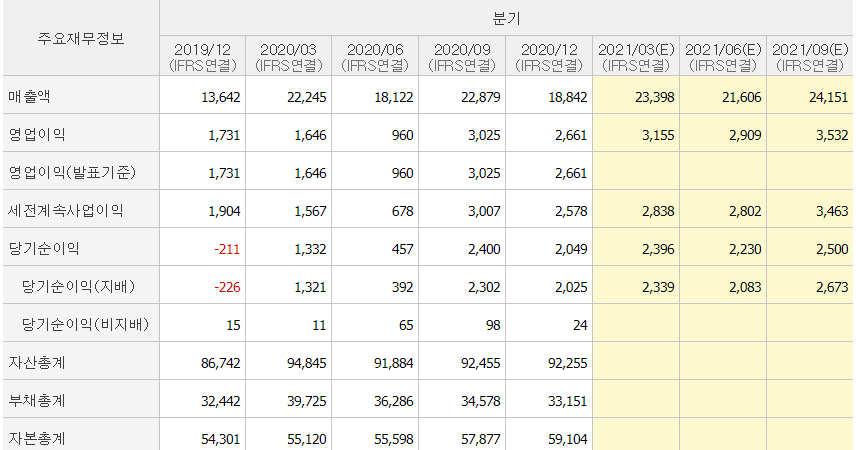
Task: Click the 당기순이익 row label
Action: (44, 248)
